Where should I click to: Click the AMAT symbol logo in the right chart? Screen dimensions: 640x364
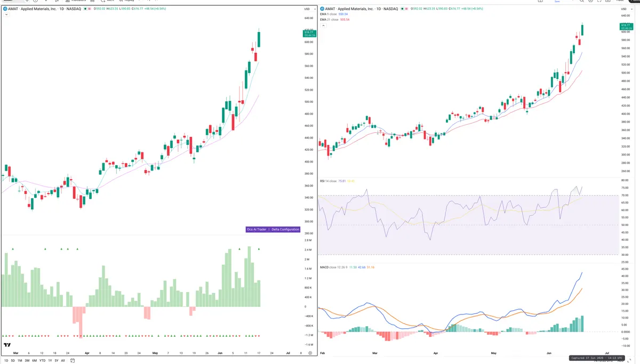pos(322,9)
